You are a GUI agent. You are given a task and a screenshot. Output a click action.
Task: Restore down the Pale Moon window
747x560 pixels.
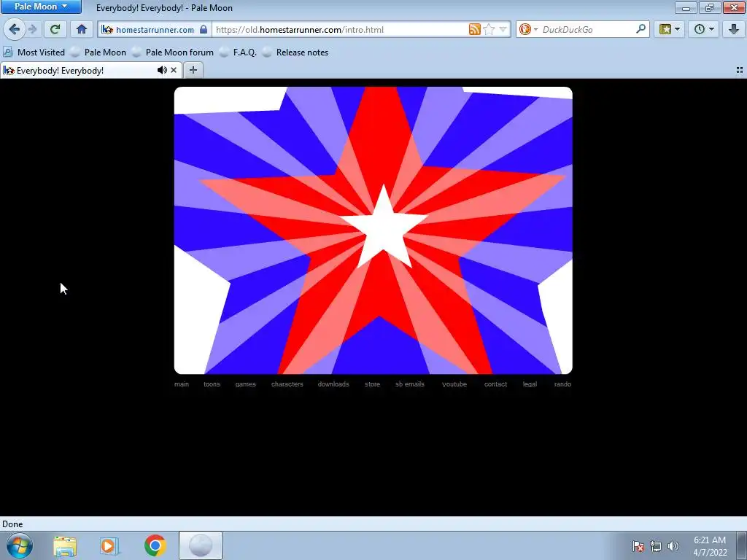point(710,7)
